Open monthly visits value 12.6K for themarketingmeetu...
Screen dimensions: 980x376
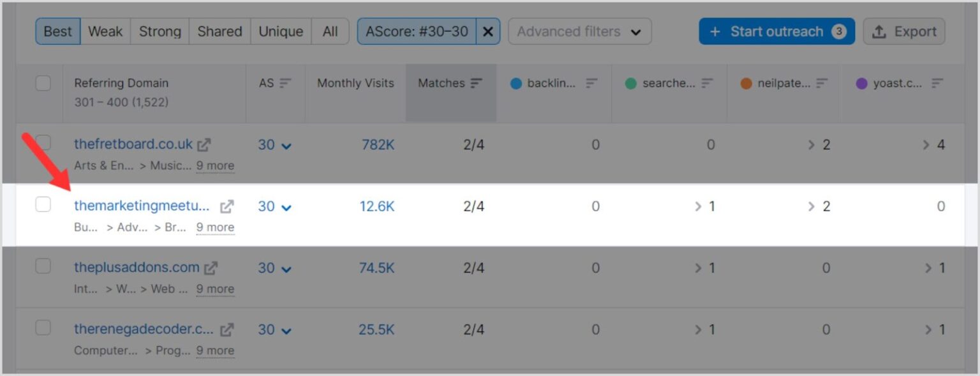coord(376,206)
